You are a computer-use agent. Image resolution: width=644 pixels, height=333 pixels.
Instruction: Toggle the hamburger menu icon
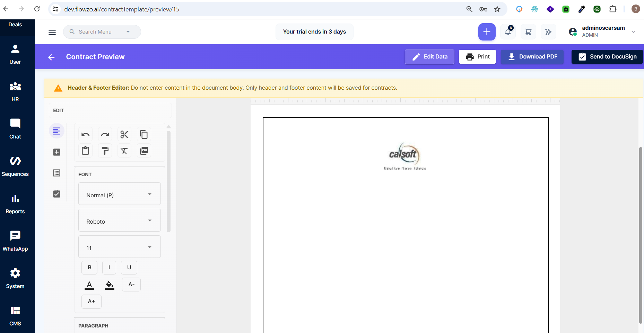click(52, 32)
